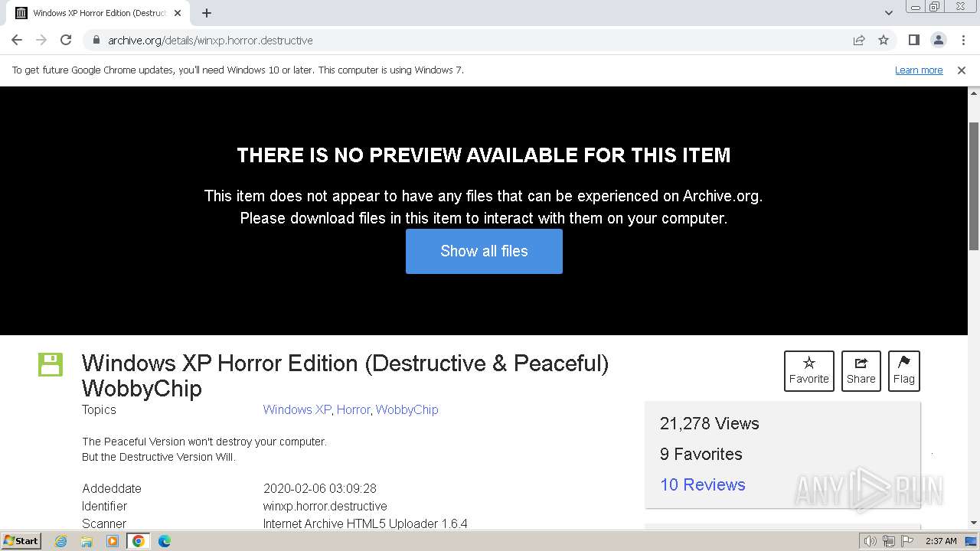Dismiss the Chrome update notification
The width and height of the screenshot is (980, 551).
coord(961,70)
